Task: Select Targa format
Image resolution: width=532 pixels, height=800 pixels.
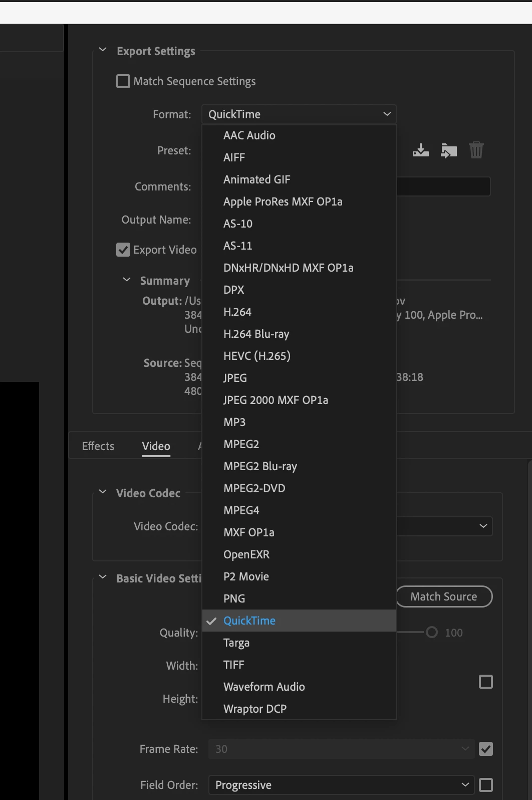Action: pos(299,643)
